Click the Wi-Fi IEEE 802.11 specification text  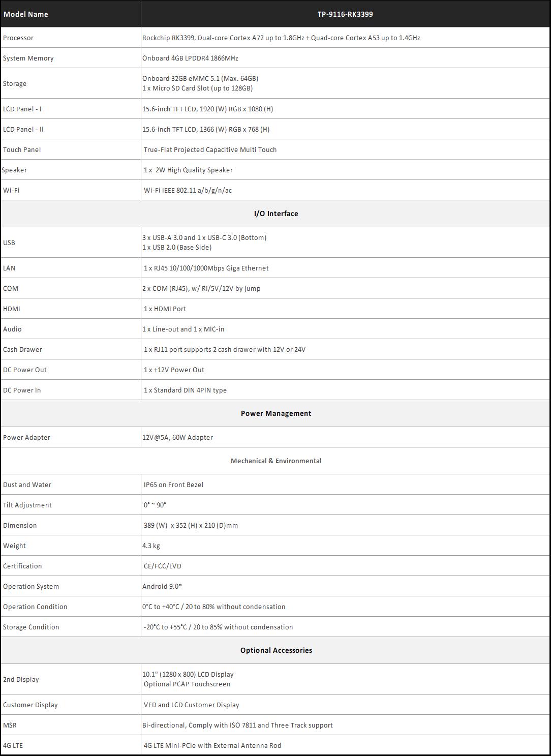(x=188, y=190)
